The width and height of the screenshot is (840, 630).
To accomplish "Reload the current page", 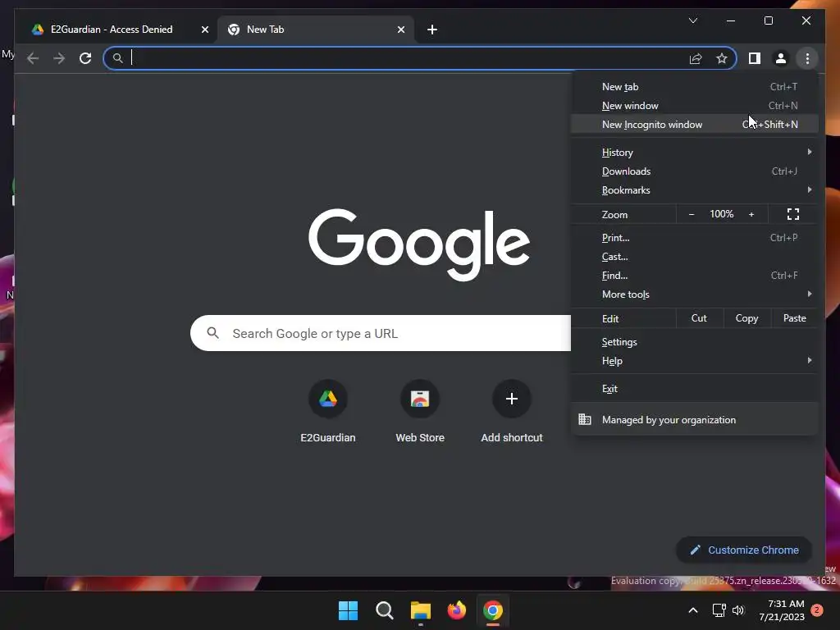I will pyautogui.click(x=85, y=58).
